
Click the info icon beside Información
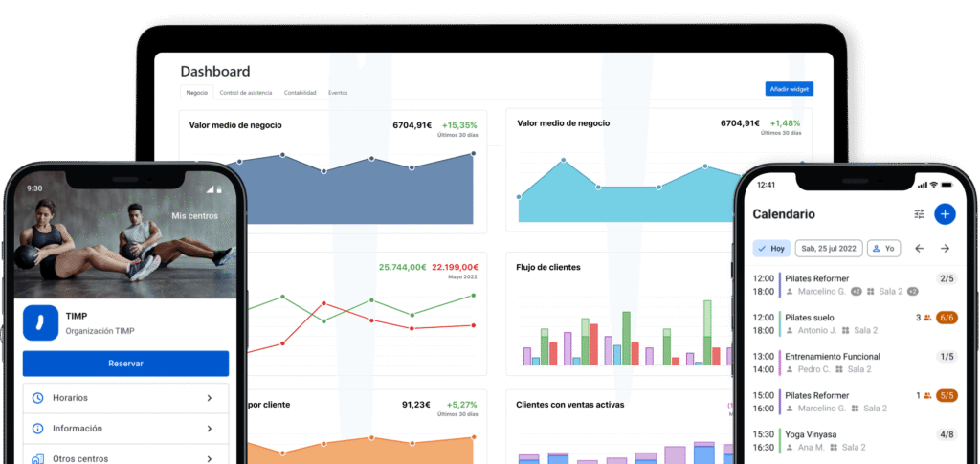pyautogui.click(x=38, y=429)
